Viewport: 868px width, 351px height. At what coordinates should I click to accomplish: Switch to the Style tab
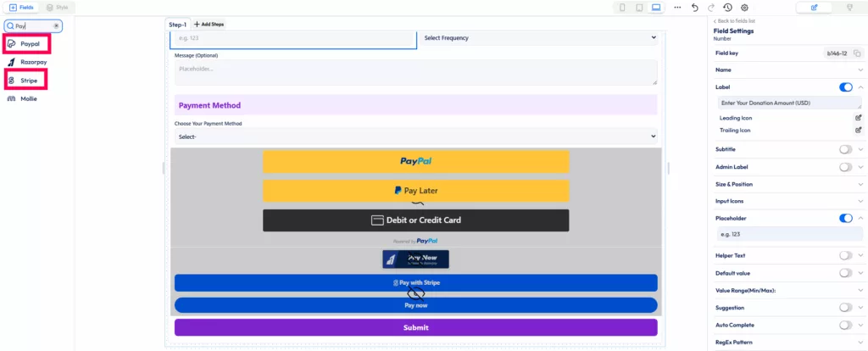(57, 7)
